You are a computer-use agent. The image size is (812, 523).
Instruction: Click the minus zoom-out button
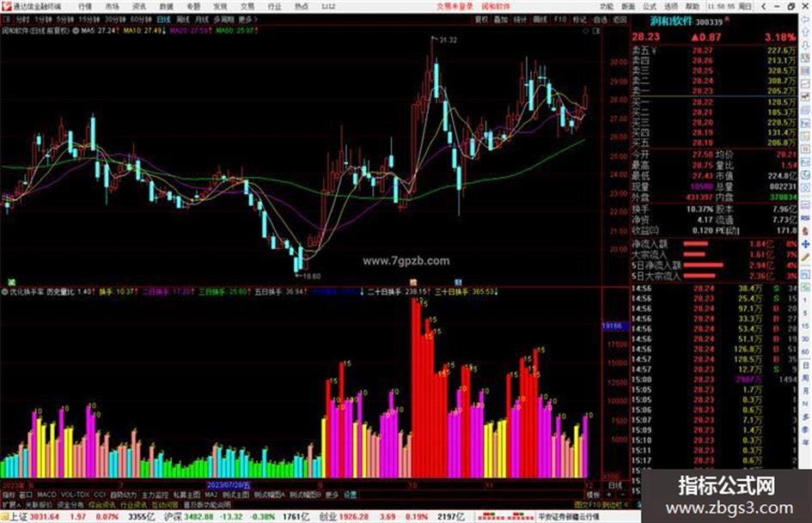(x=622, y=495)
